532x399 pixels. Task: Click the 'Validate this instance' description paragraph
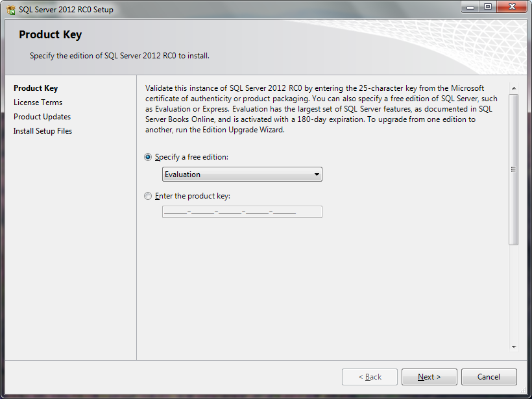click(321, 109)
